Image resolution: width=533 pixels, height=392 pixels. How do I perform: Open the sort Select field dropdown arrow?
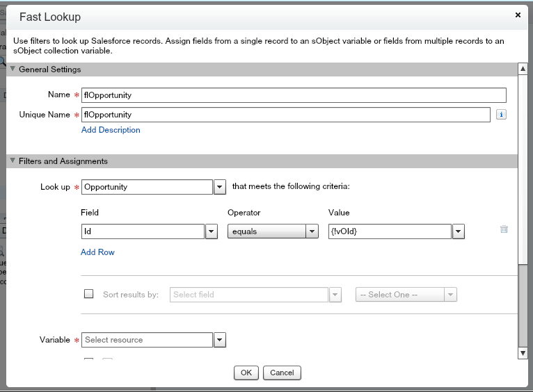coord(335,295)
